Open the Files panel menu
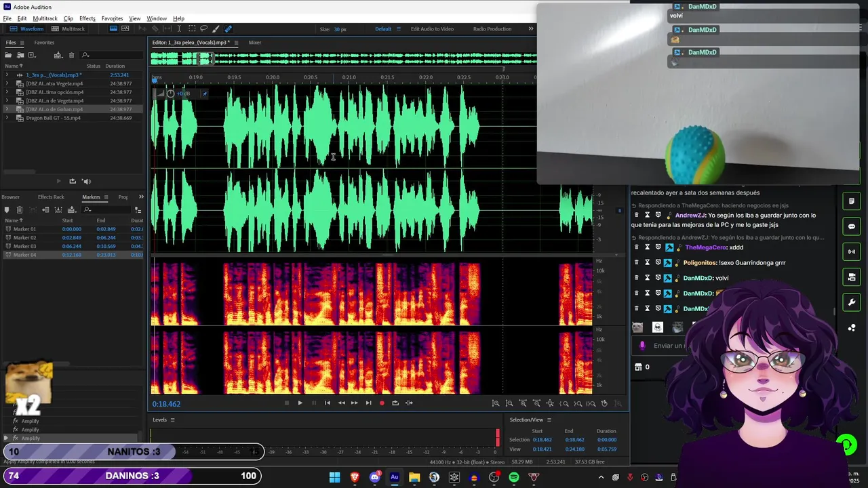 click(21, 43)
